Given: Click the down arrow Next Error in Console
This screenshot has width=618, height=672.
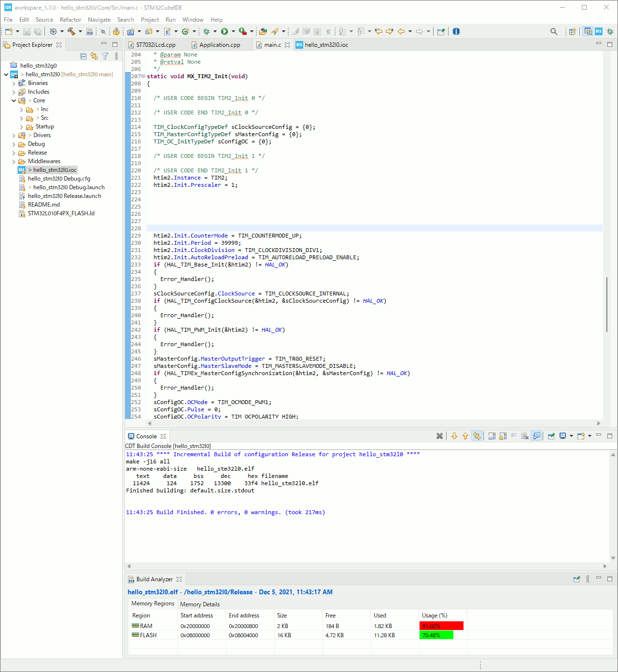Looking at the screenshot, I should point(454,436).
